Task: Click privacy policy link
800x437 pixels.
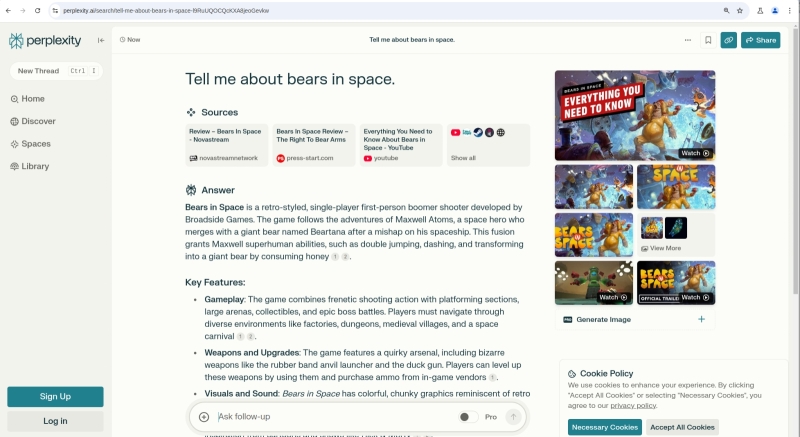Action: [x=633, y=405]
